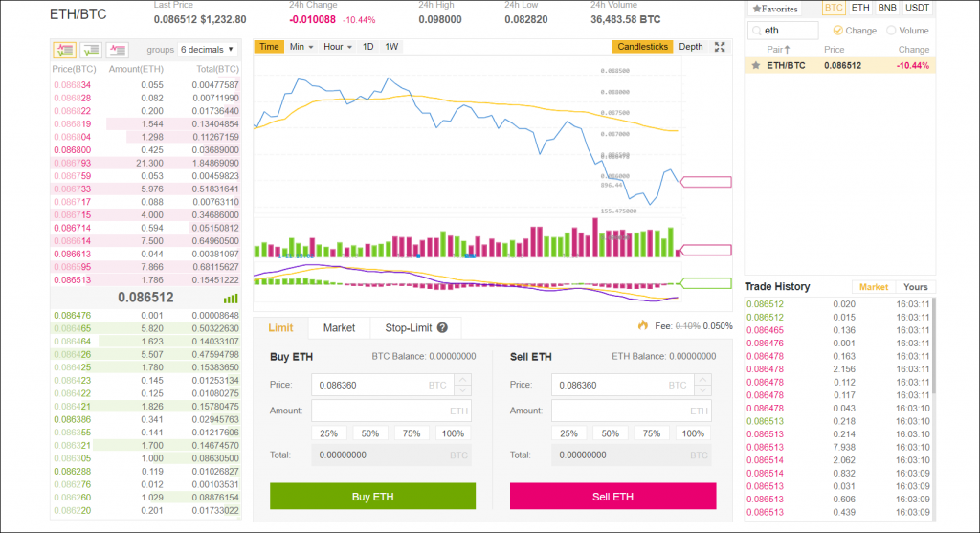Image resolution: width=980 pixels, height=533 pixels.
Task: Click the sell Amount input field
Action: [x=632, y=411]
